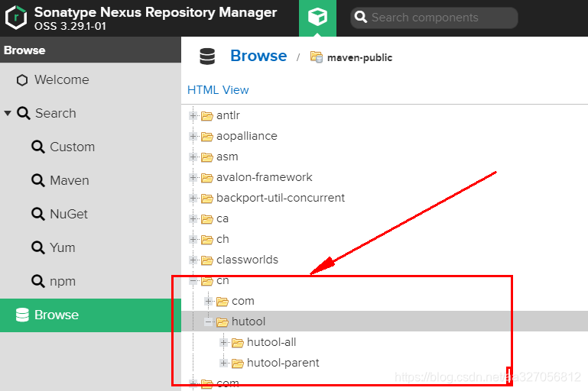Image resolution: width=588 pixels, height=391 pixels.
Task: Click the Browse database icon in sidebar
Action: 22,315
